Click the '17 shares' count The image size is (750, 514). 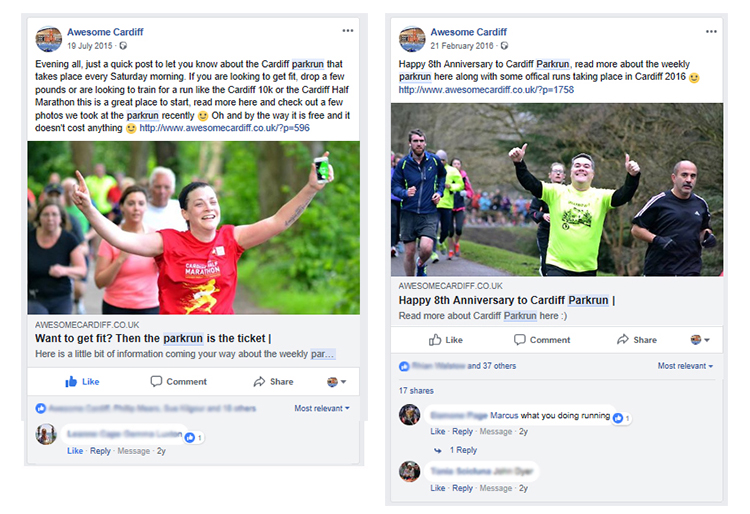pos(416,391)
